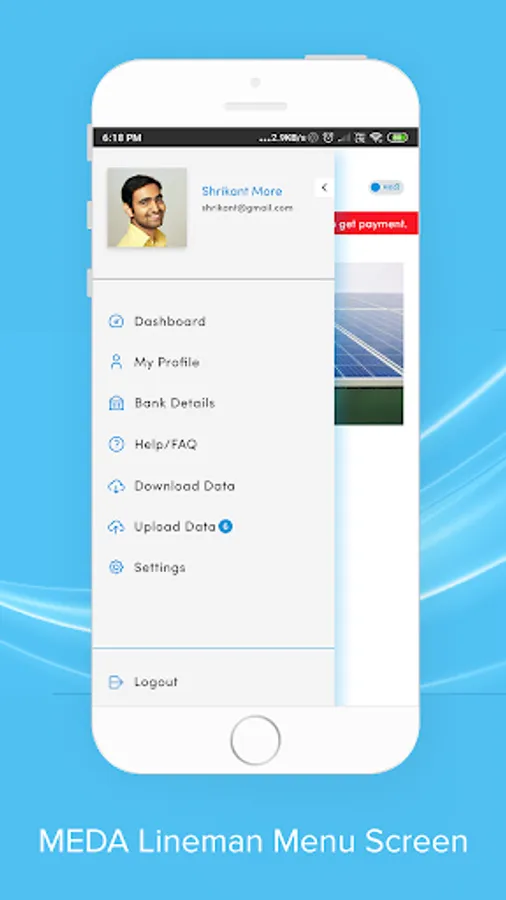Screen dimensions: 506x900
Task: Tap the Wi-Fi icon in the status bar
Action: (376, 138)
